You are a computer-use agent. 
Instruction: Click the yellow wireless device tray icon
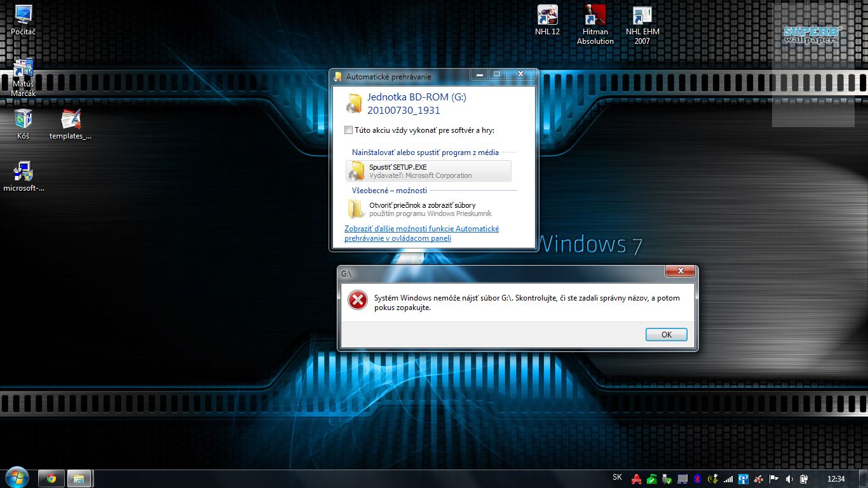(x=713, y=478)
